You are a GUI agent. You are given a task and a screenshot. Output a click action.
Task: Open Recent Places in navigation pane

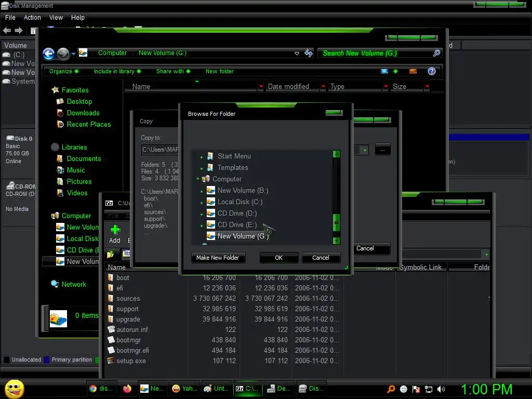click(89, 125)
